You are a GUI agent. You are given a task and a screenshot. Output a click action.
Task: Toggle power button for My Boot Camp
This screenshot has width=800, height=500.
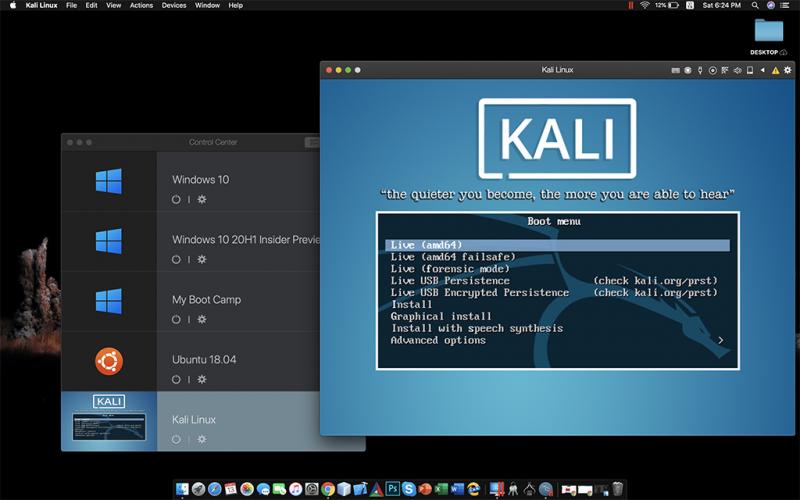pyautogui.click(x=176, y=319)
